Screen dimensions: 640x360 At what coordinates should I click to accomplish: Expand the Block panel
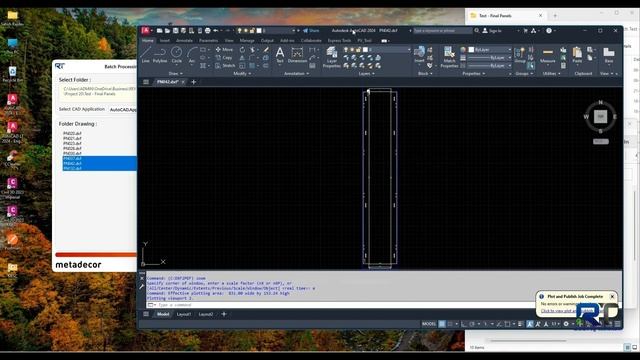(x=425, y=73)
